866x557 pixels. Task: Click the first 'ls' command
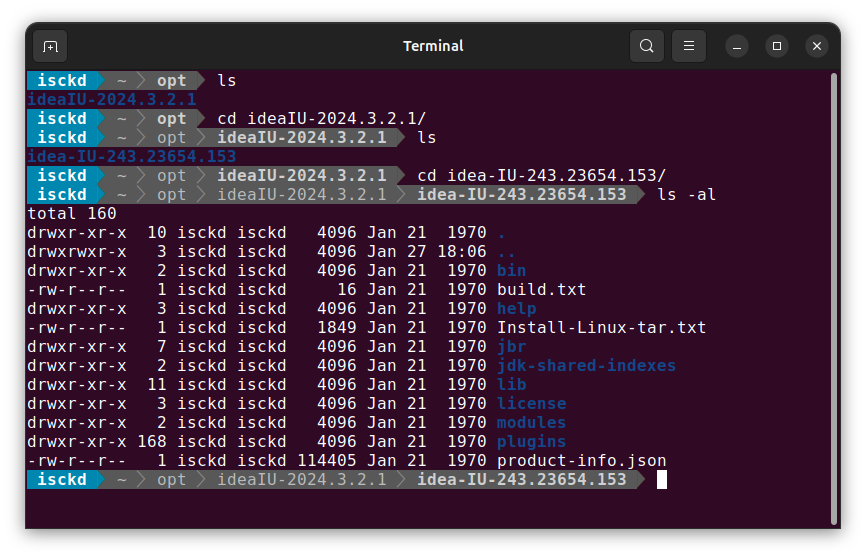click(x=226, y=81)
